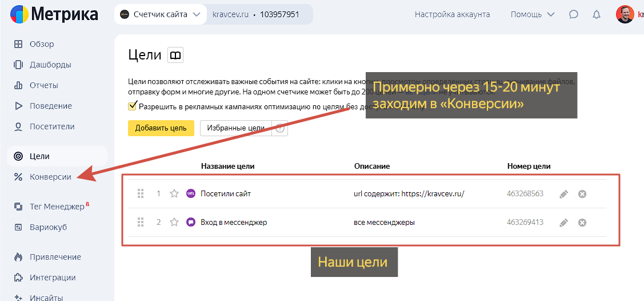Click goal number 463268563
This screenshot has width=644, height=301.
(x=525, y=193)
